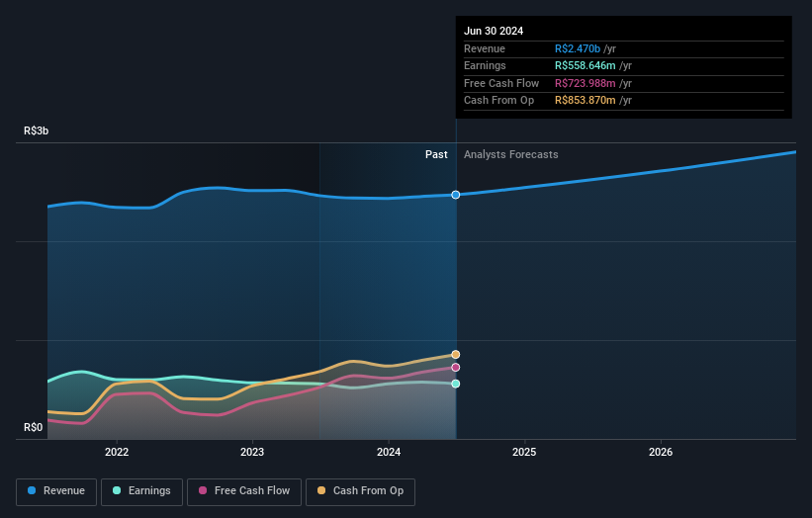Click the Jun 30 2024 tooltip date
This screenshot has width=812, height=518.
[494, 31]
